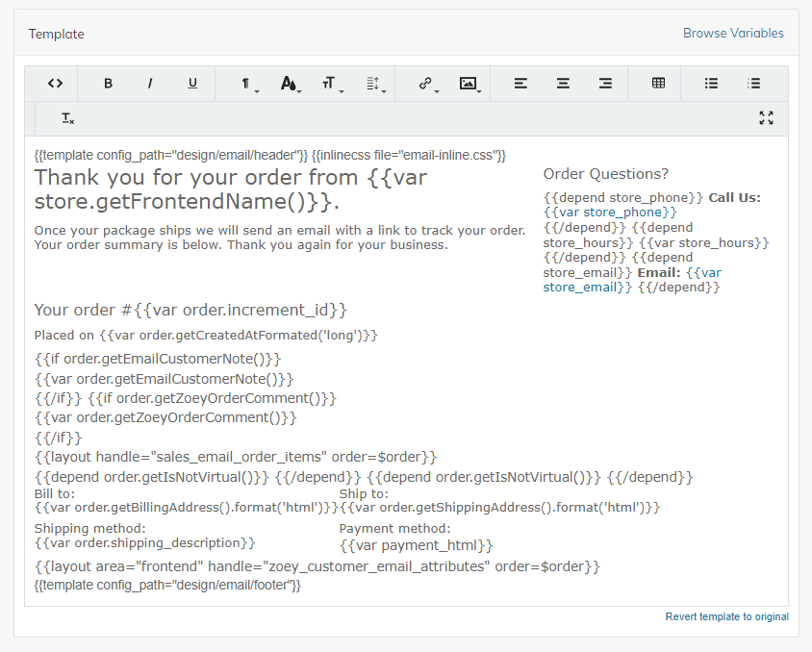Toggle the HTML code view icon
Viewport: 812px width, 652px height.
(x=56, y=83)
